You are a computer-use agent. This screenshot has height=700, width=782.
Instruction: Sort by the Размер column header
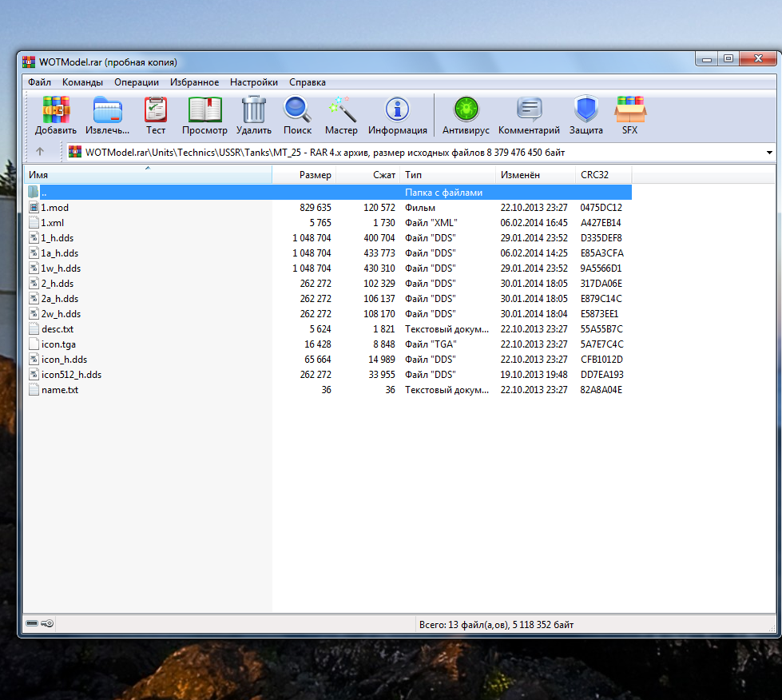coord(304,175)
